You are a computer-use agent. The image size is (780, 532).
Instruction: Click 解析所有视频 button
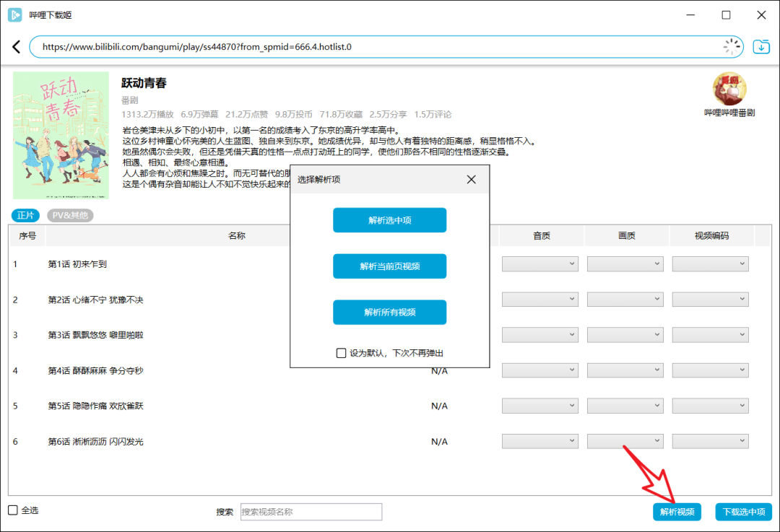click(x=389, y=313)
